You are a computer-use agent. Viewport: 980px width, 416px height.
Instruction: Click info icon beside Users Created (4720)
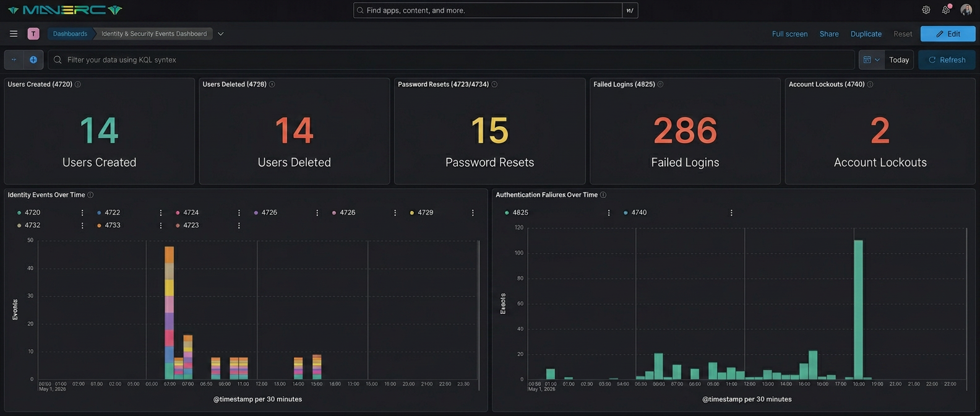click(x=78, y=84)
